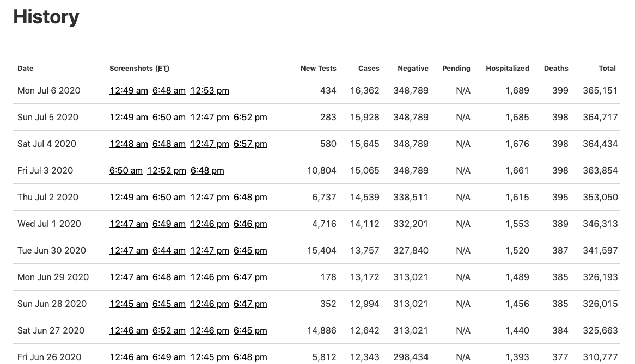Click the New Tests column header

tap(318, 69)
